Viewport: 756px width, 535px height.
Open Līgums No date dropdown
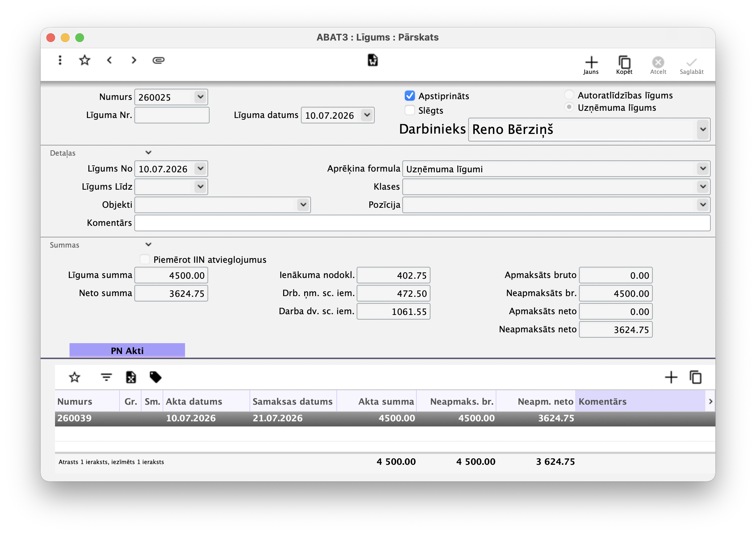tap(200, 169)
